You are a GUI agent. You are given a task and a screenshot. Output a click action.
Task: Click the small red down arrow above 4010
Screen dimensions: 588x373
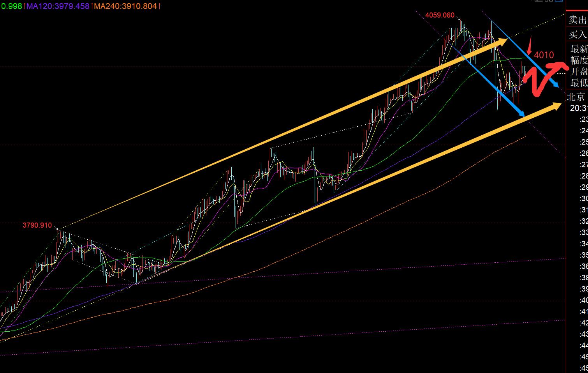[529, 47]
